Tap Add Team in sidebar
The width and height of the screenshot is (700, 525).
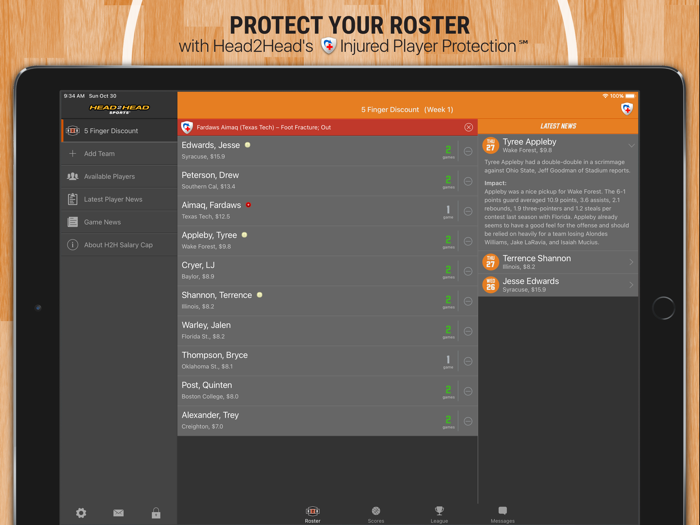click(119, 154)
